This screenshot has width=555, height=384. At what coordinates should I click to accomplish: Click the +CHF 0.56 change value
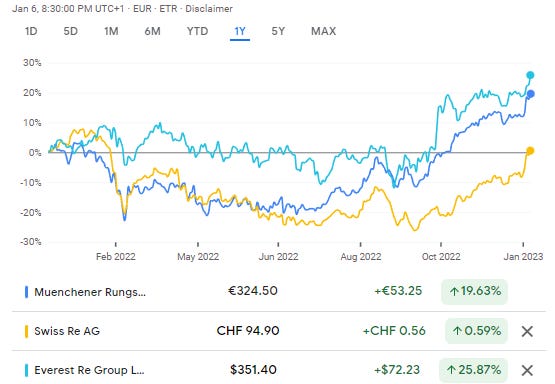[x=394, y=331]
